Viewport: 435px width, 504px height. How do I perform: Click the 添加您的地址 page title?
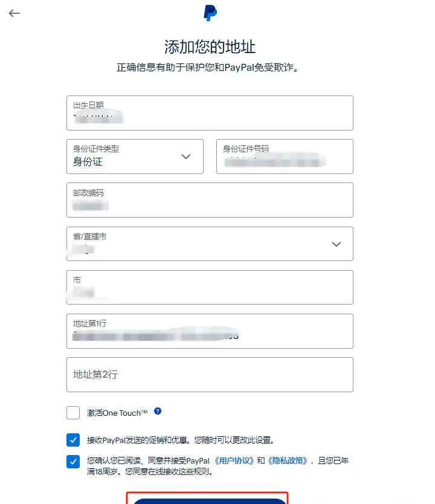click(x=210, y=45)
